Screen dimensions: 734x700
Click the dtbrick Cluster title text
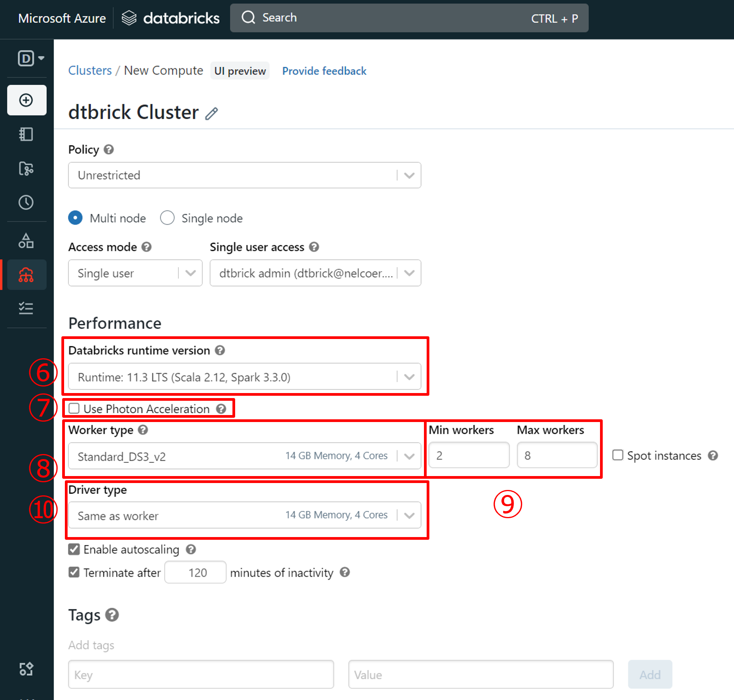[134, 112]
